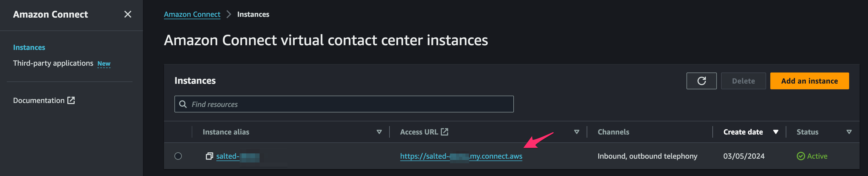Viewport: 868px width, 176px height.
Task: Open Third-party applications in side navigation
Action: (53, 63)
